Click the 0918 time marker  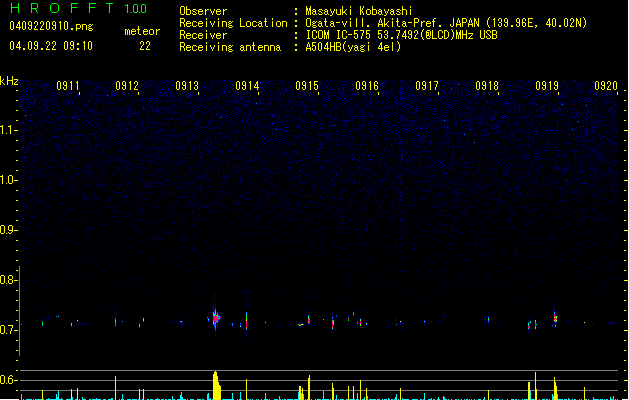487,86
